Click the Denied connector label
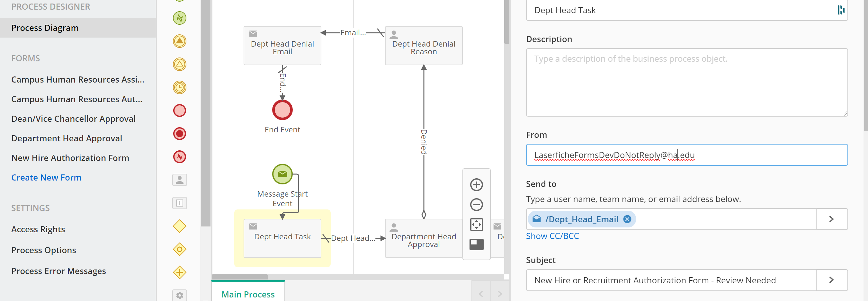This screenshot has height=301, width=868. point(424,142)
